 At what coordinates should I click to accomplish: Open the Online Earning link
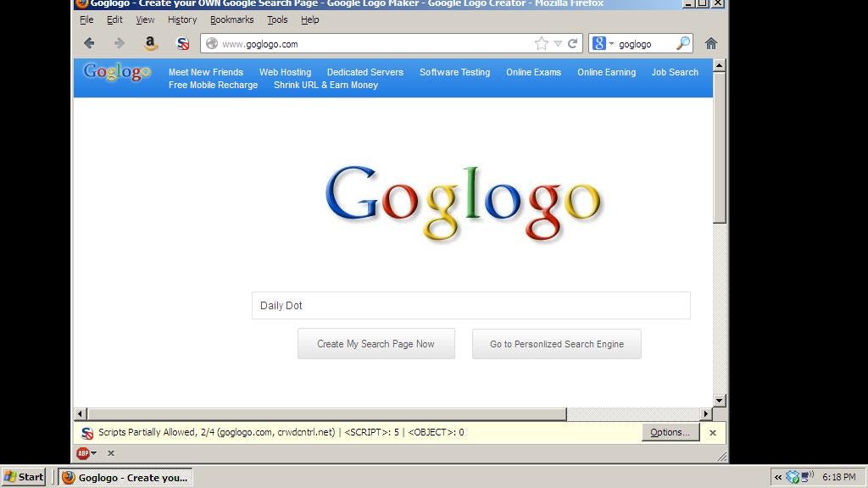tap(607, 73)
